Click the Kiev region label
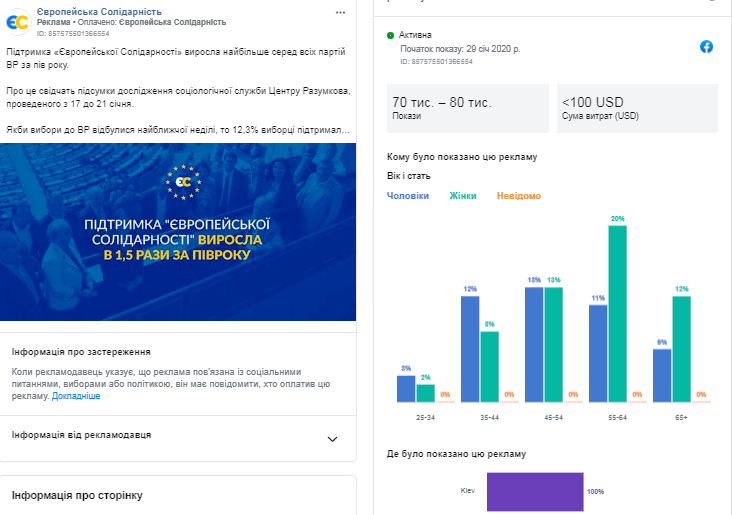Image resolution: width=732 pixels, height=515 pixels. [467, 491]
